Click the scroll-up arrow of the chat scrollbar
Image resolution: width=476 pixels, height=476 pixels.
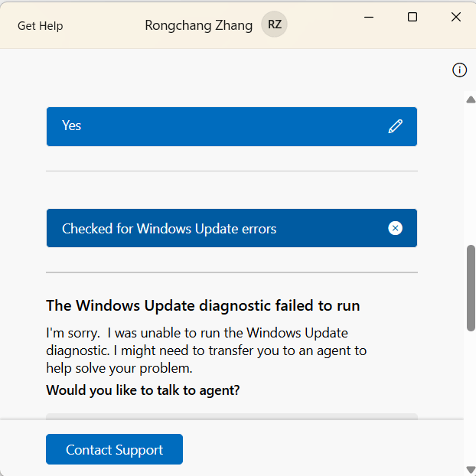click(x=471, y=99)
